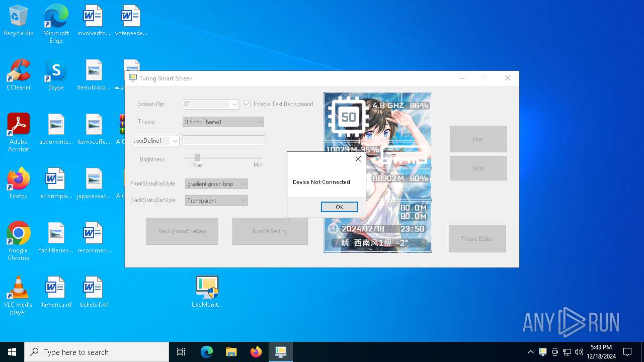Select the VLC media player icon
The height and width of the screenshot is (362, 644).
(19, 296)
